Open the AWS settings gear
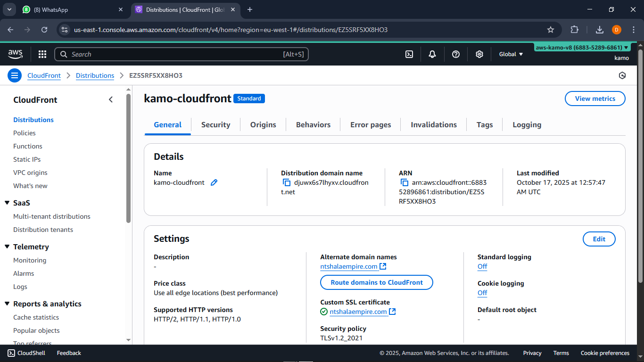This screenshot has height=362, width=644. pos(479,54)
